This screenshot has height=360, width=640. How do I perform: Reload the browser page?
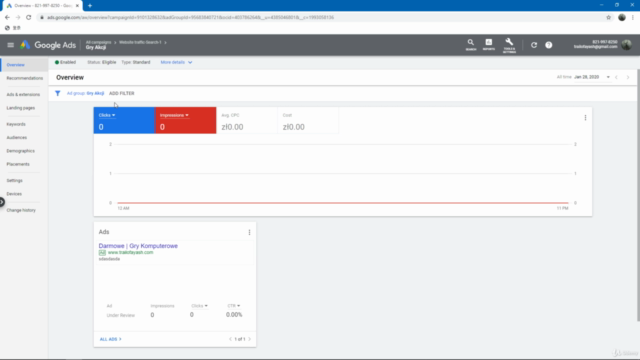tap(29, 17)
